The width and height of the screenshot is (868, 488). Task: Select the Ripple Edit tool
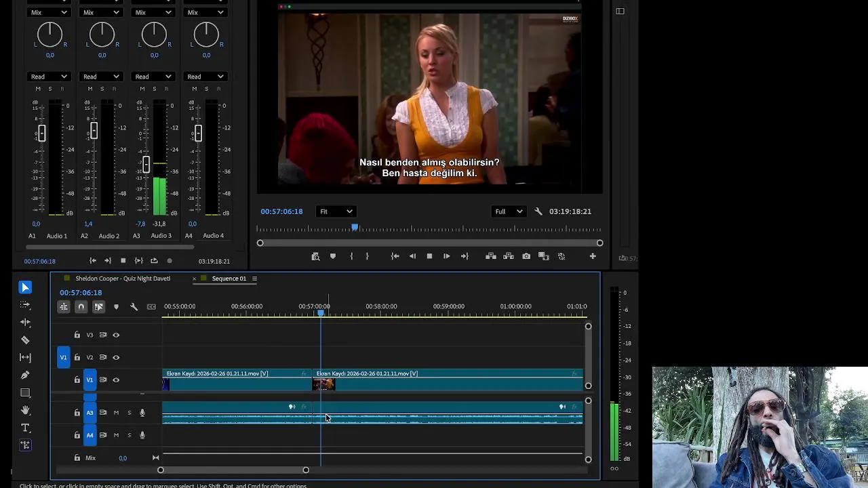[25, 323]
